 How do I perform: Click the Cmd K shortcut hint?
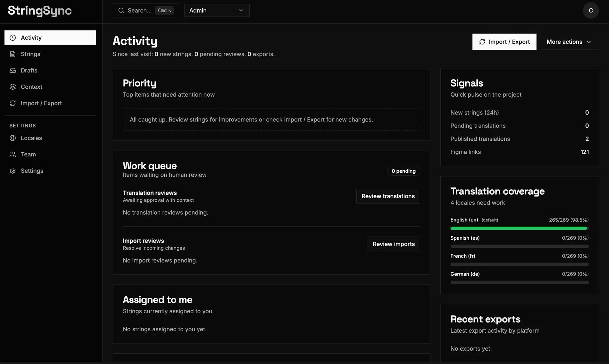tap(164, 10)
